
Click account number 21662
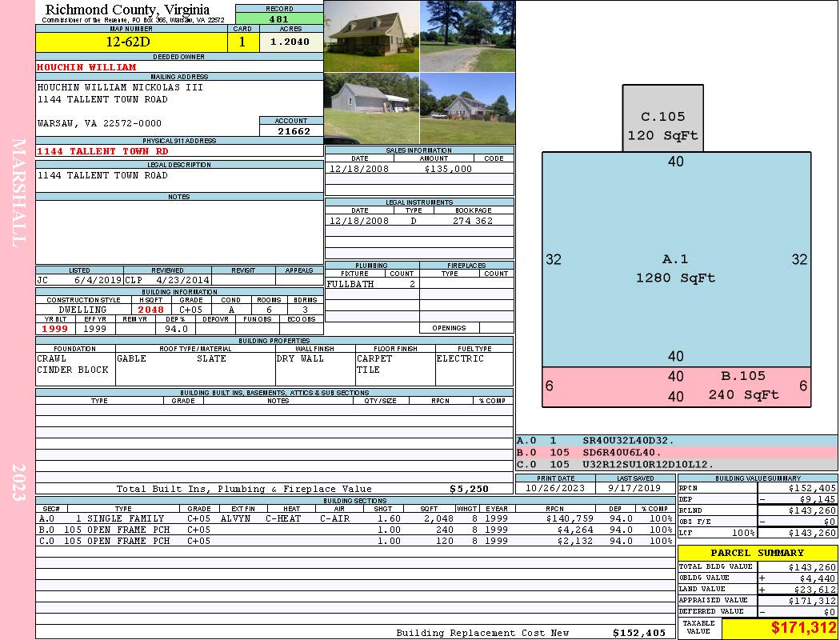[294, 130]
